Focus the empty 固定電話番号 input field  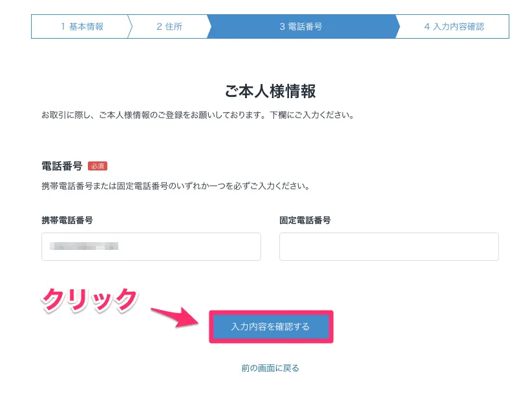pos(389,247)
